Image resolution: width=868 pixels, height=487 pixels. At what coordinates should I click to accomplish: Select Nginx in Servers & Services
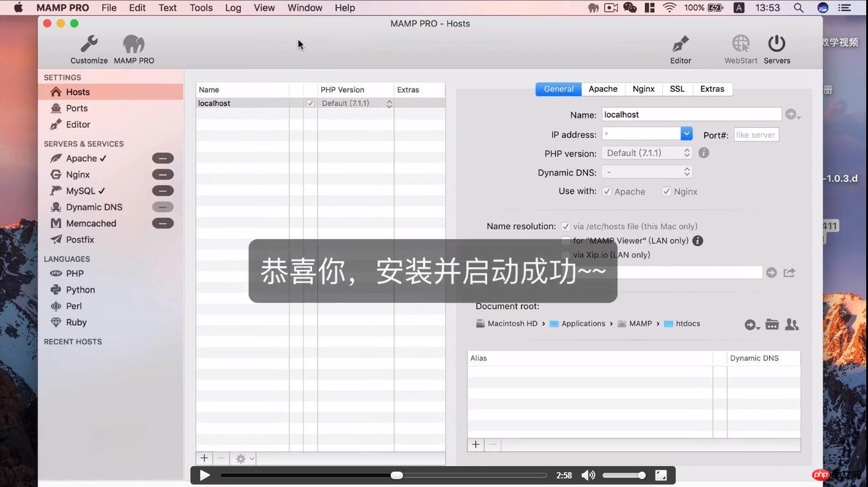click(x=78, y=175)
